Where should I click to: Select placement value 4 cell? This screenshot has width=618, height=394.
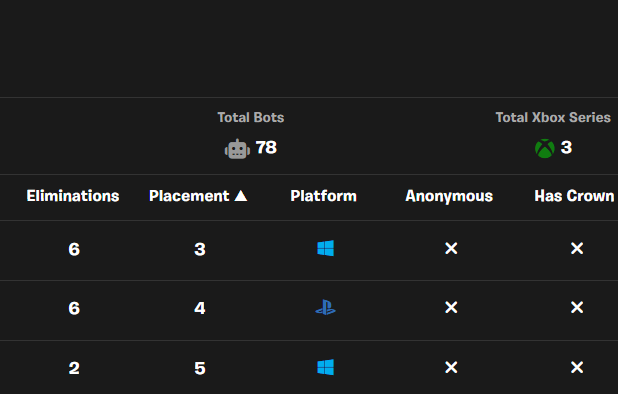(200, 308)
